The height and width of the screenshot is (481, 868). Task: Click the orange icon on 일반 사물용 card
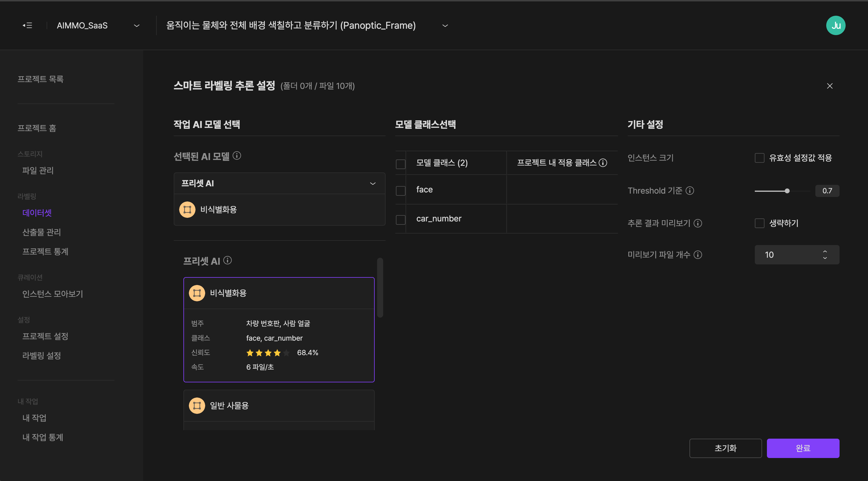(x=197, y=406)
